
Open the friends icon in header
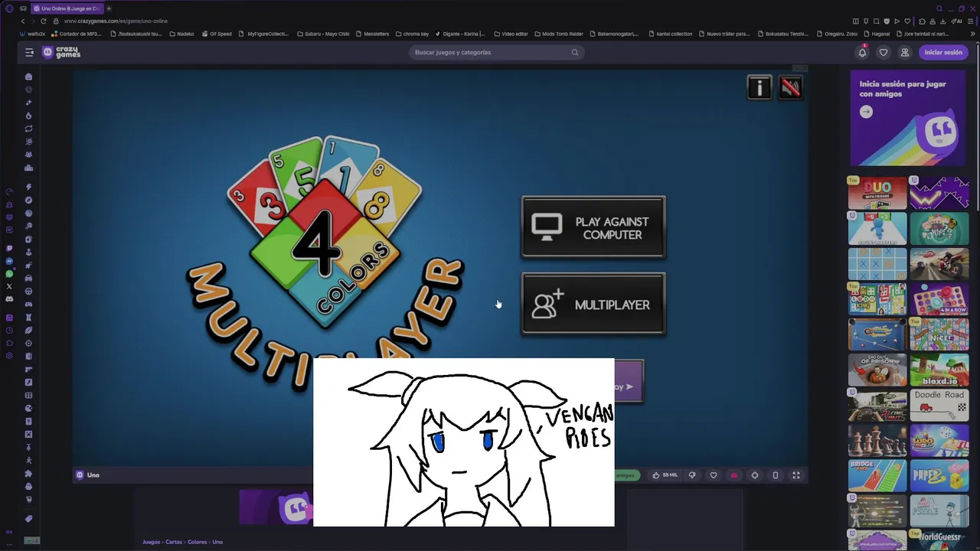905,52
